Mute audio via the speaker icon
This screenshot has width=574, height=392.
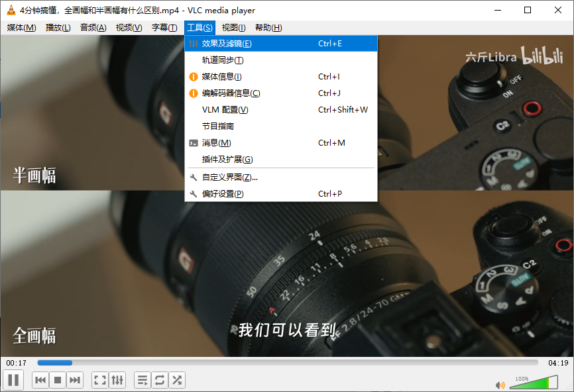500,385
